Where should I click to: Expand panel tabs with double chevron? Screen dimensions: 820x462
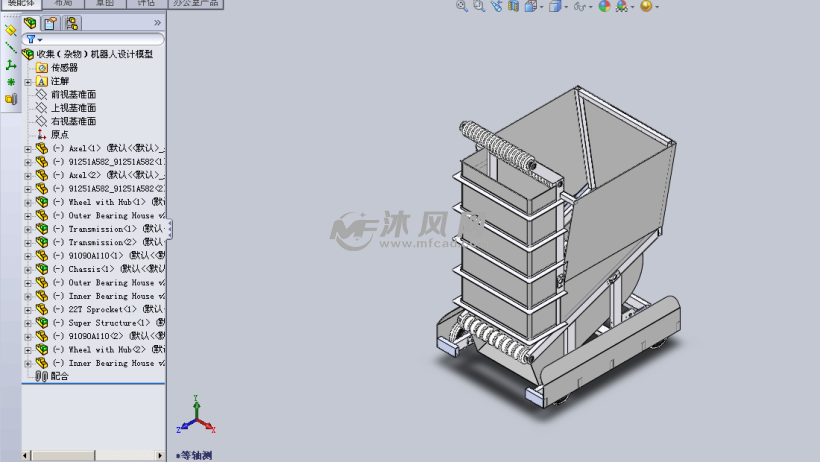pyautogui.click(x=157, y=23)
